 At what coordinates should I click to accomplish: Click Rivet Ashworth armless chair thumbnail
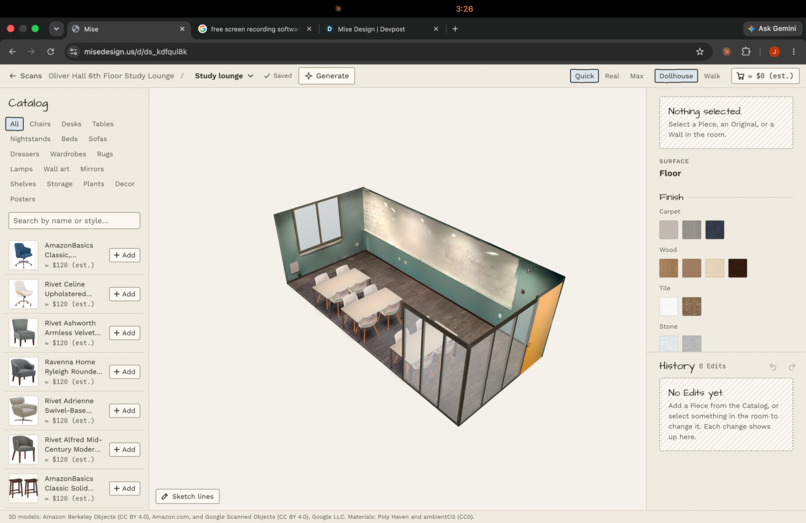tap(23, 333)
